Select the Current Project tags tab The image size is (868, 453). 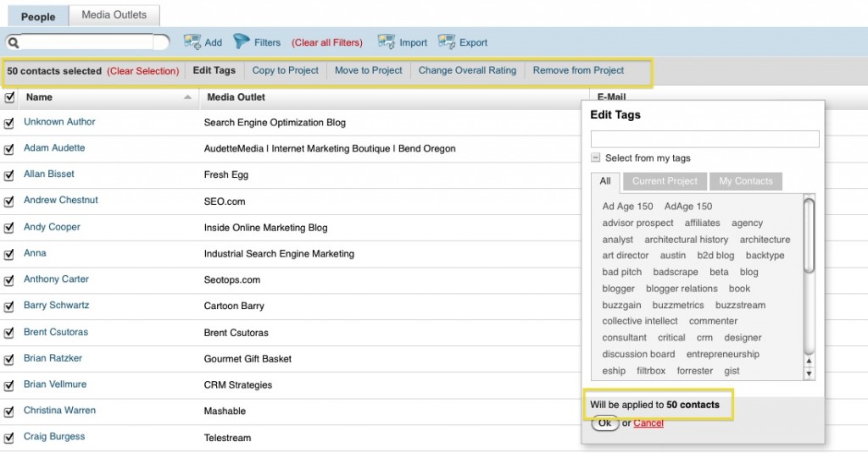coord(665,181)
